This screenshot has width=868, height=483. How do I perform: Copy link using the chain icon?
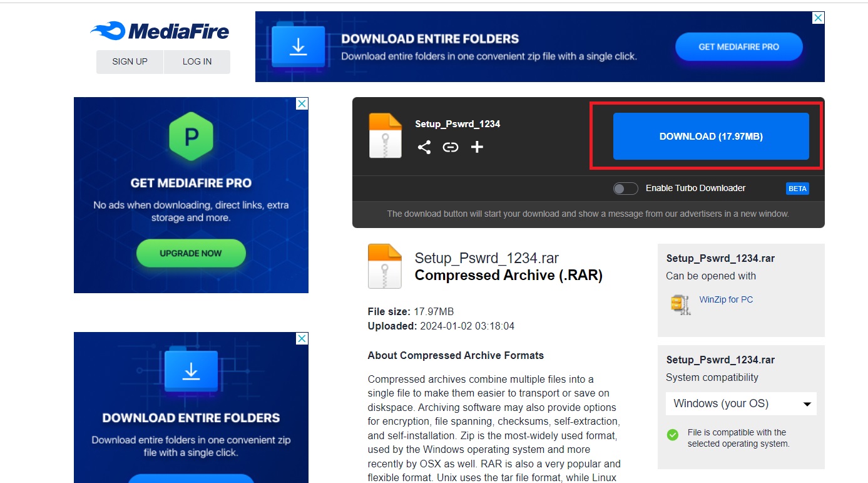(x=451, y=147)
